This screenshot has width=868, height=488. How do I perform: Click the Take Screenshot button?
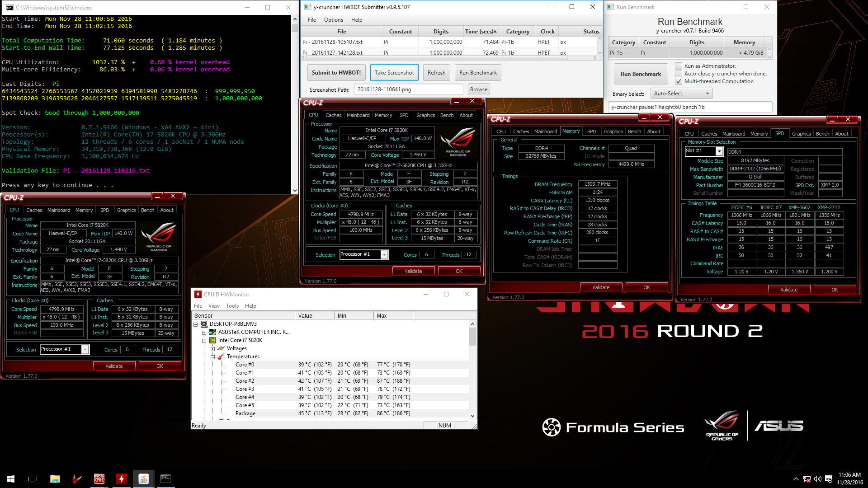394,73
